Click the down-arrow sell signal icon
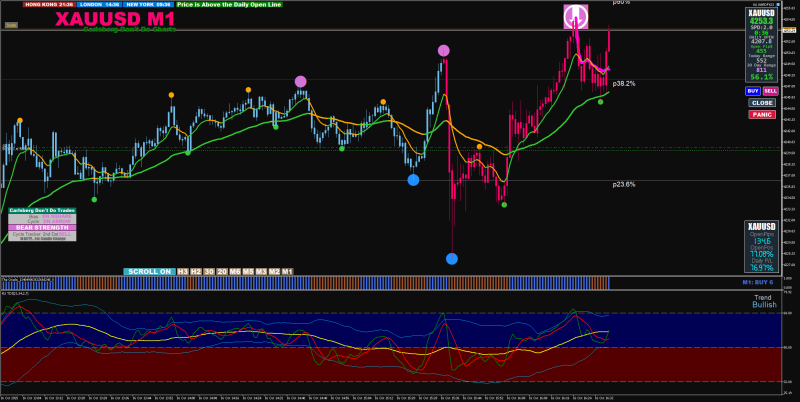This screenshot has width=800, height=402. click(576, 16)
